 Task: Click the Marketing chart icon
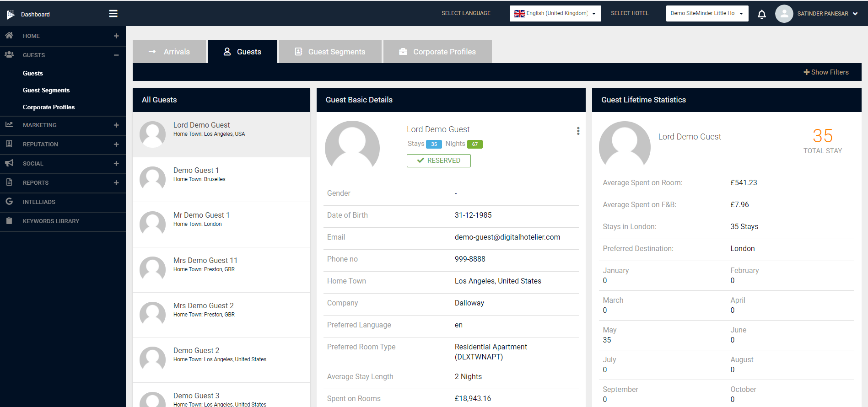pyautogui.click(x=9, y=124)
